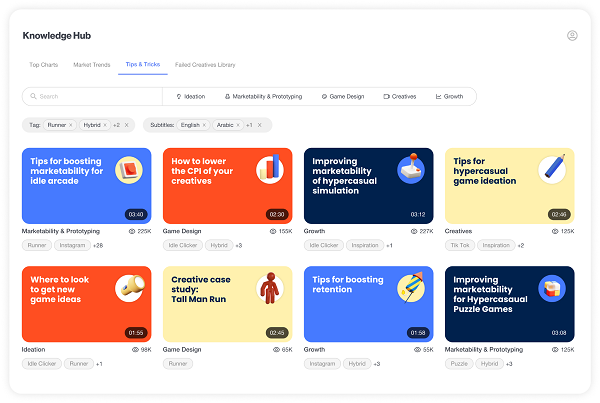The height and width of the screenshot is (403, 600).
Task: Filter by Game Design category
Action: (x=343, y=97)
